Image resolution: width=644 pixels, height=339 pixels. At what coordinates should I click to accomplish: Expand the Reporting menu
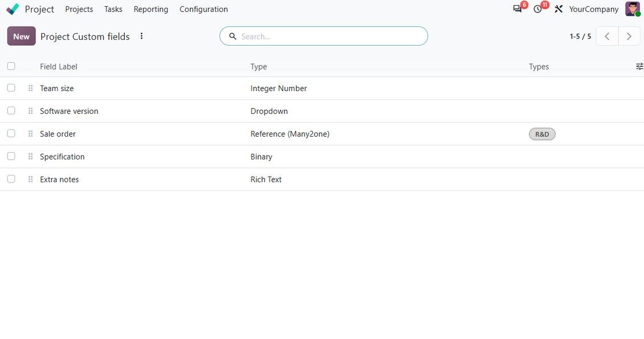[150, 9]
